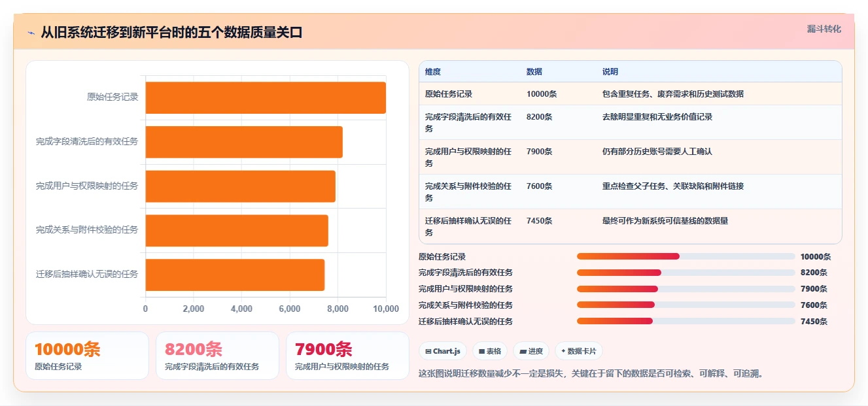Click the 说明 table column header
The image size is (868, 406).
click(x=610, y=72)
